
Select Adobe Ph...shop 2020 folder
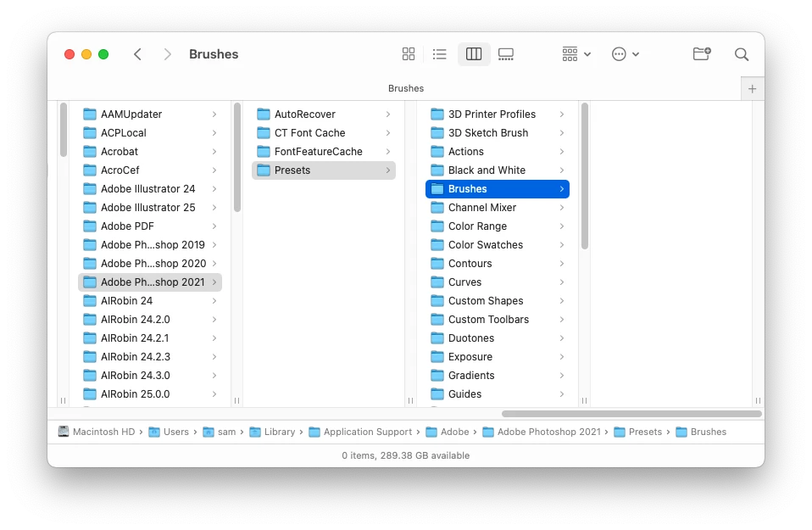(150, 263)
